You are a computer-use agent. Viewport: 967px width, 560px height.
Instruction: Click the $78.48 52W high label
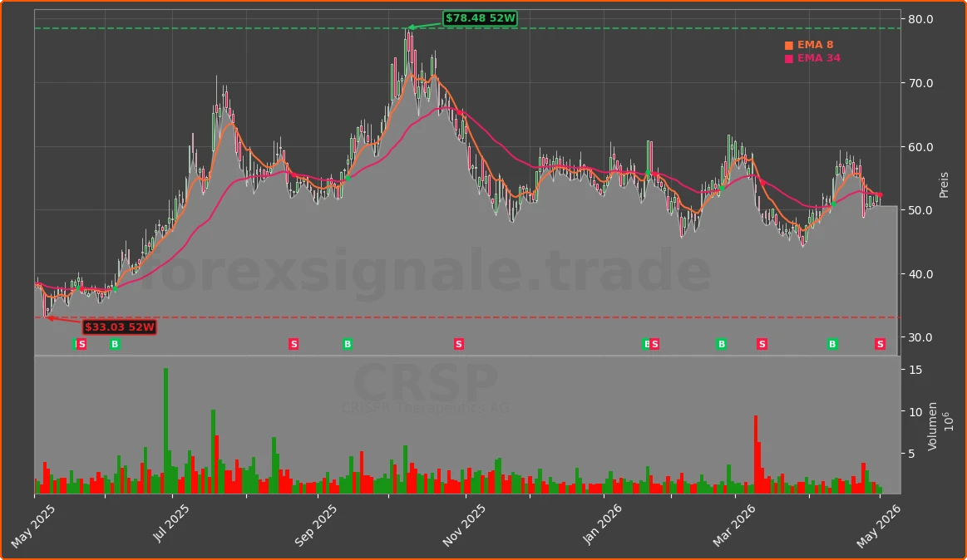[x=480, y=18]
